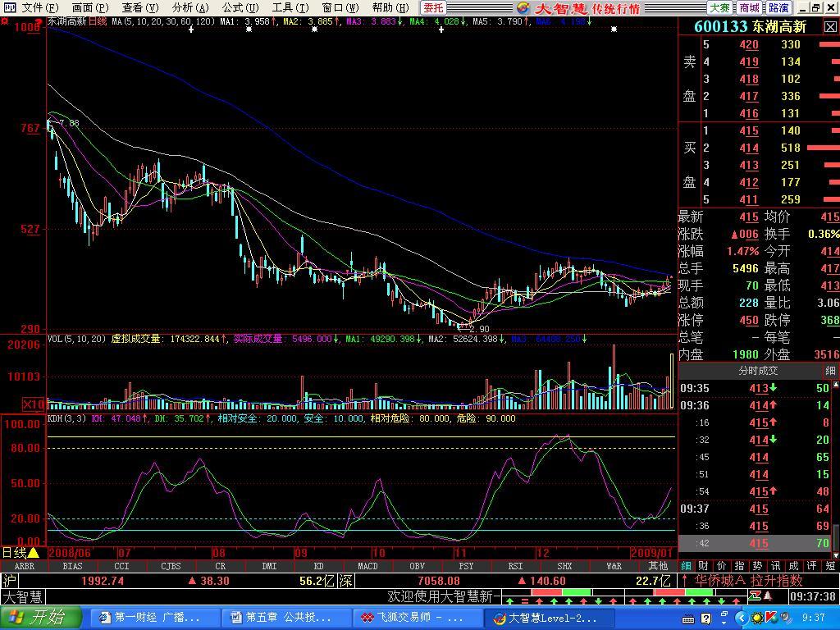Switch to the BIAS indicator tab
The width and height of the screenshot is (840, 630).
tap(72, 566)
